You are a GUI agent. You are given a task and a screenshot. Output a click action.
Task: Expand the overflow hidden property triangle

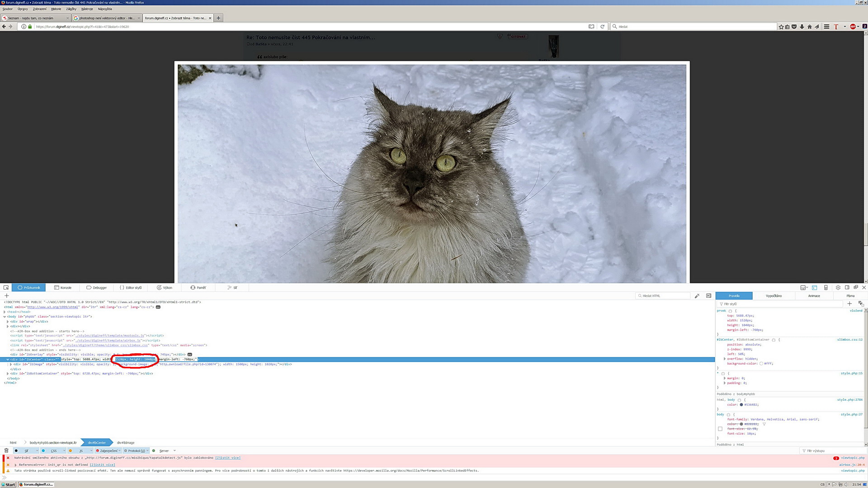click(x=725, y=359)
